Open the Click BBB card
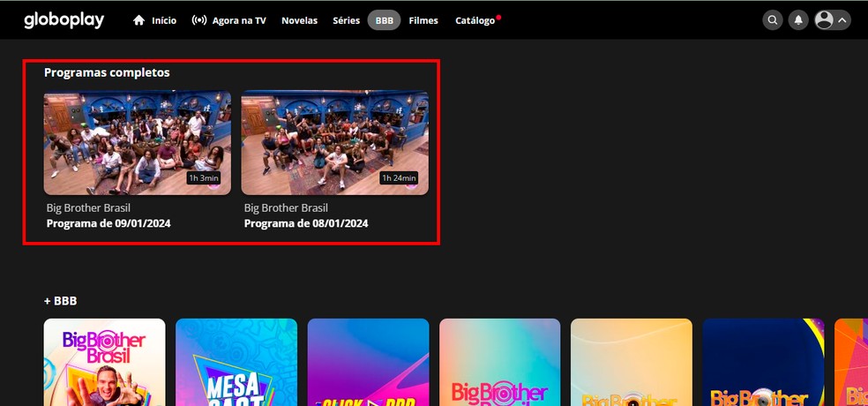Screen dimensions: 868x406 coord(368,362)
